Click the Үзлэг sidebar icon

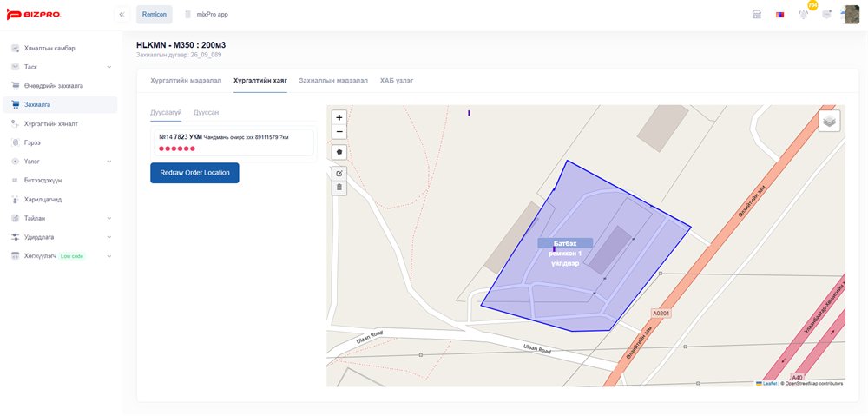click(16, 162)
